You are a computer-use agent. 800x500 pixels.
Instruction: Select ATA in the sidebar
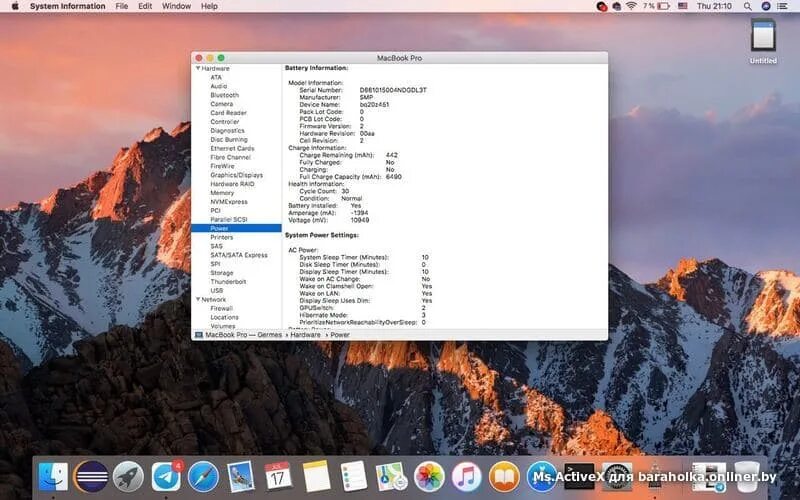pos(216,77)
